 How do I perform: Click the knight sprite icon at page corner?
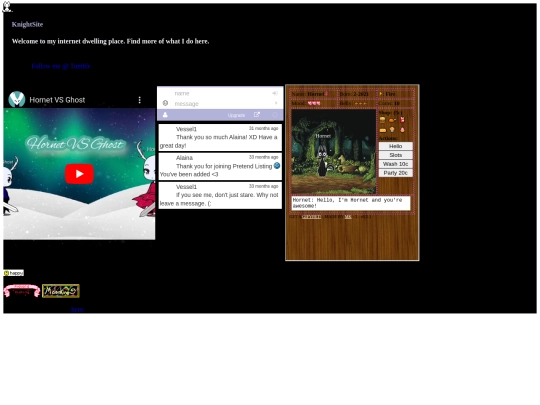click(7, 6)
